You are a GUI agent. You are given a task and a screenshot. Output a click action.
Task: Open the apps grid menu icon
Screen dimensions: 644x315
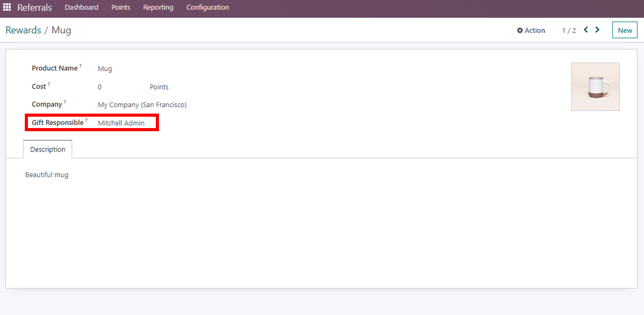pyautogui.click(x=7, y=7)
